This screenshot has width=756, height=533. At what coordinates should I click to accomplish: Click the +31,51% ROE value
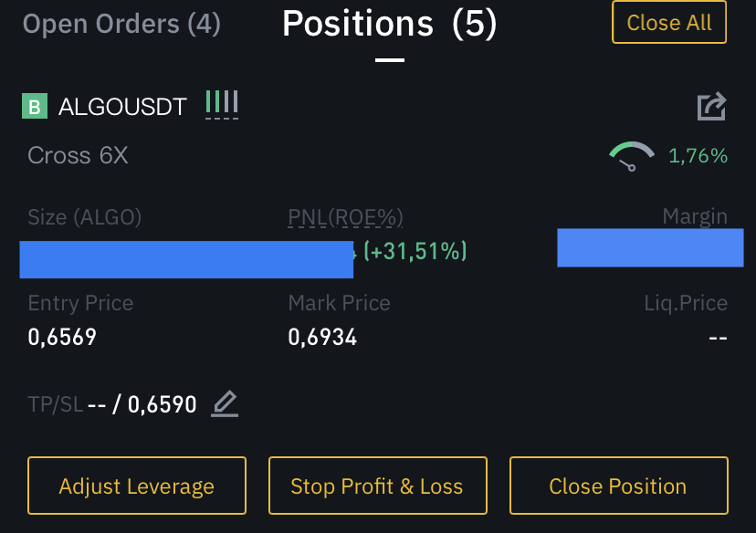point(415,251)
